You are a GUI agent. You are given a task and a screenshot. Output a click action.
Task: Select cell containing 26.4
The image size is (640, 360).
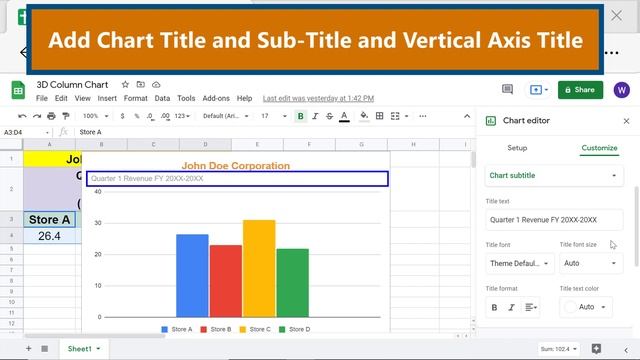(x=49, y=236)
